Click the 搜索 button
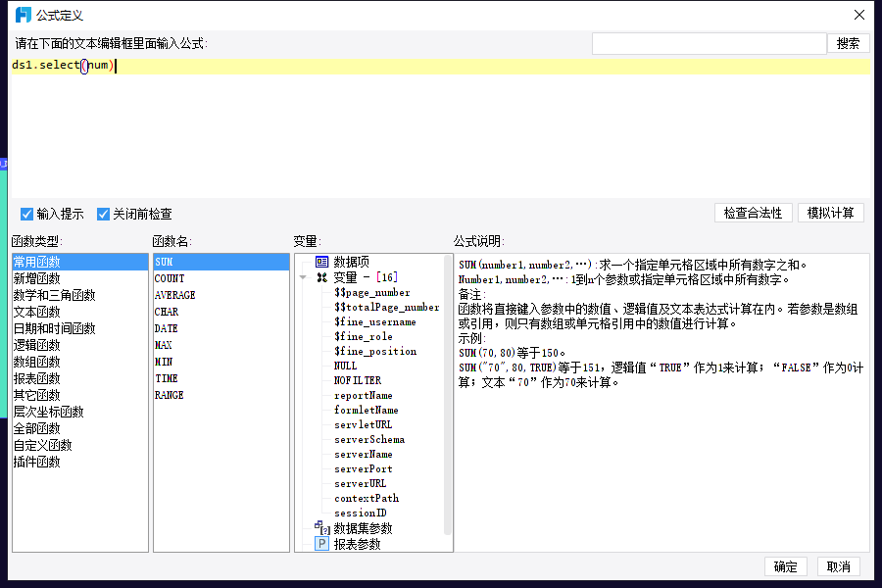The image size is (882, 588). [849, 43]
